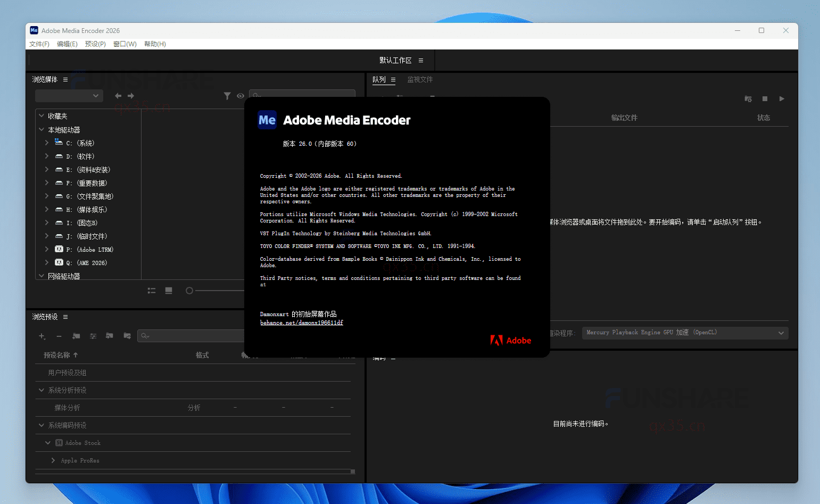Open the media browser path dropdown
This screenshot has height=504, width=820.
69,96
